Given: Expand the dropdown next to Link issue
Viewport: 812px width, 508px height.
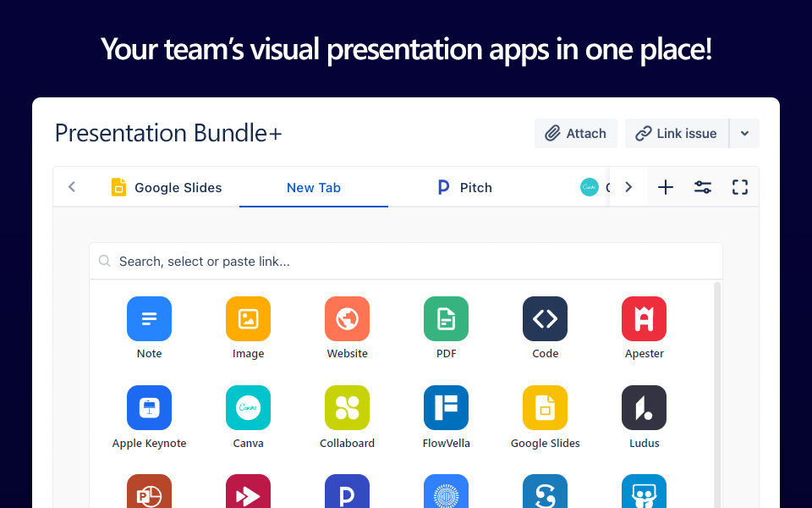Looking at the screenshot, I should pyautogui.click(x=744, y=133).
